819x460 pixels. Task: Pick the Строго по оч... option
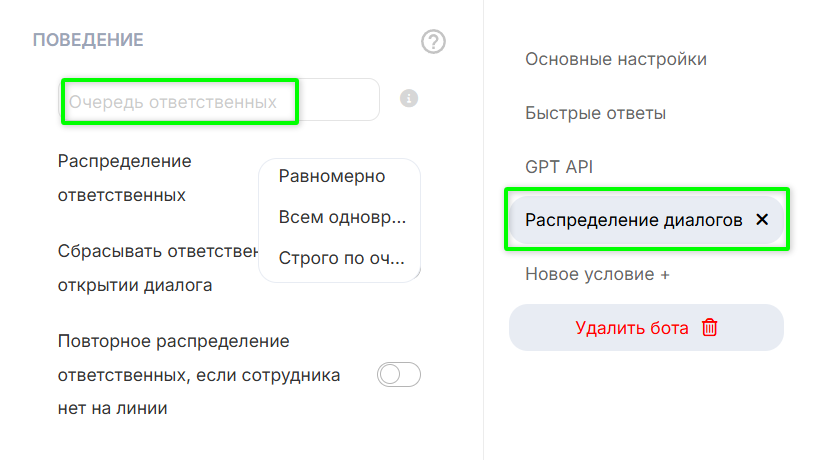[342, 258]
